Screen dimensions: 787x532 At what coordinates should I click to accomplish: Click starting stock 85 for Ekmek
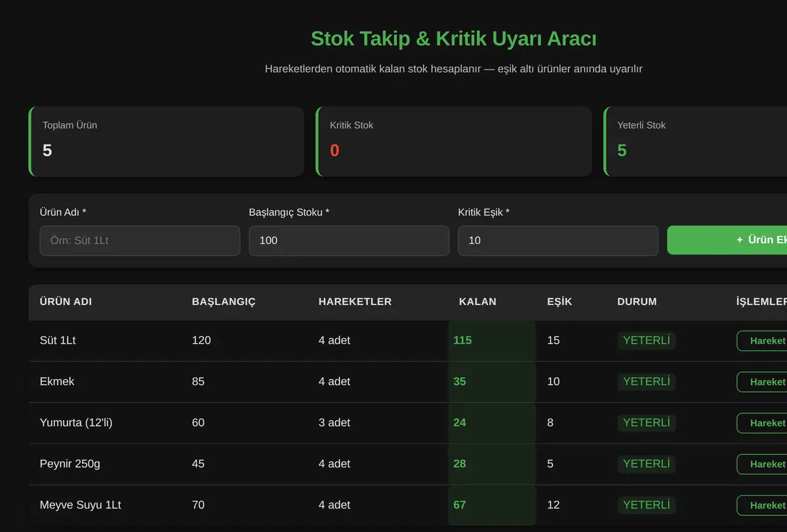click(x=199, y=382)
